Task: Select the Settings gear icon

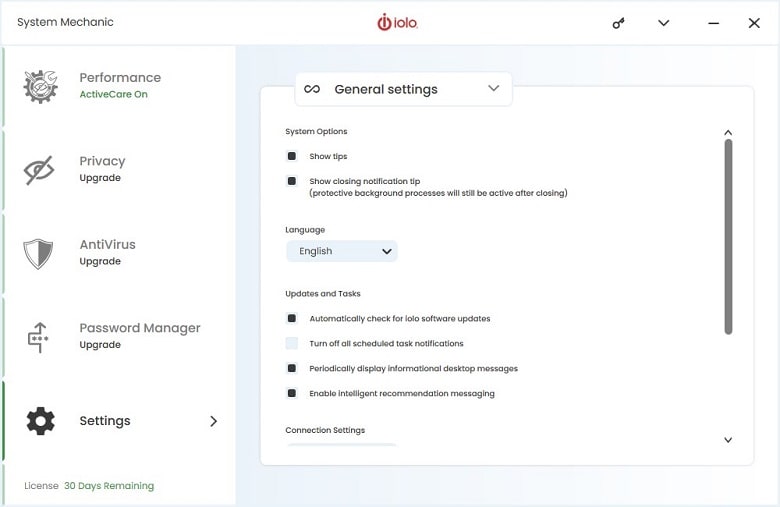Action: click(40, 421)
